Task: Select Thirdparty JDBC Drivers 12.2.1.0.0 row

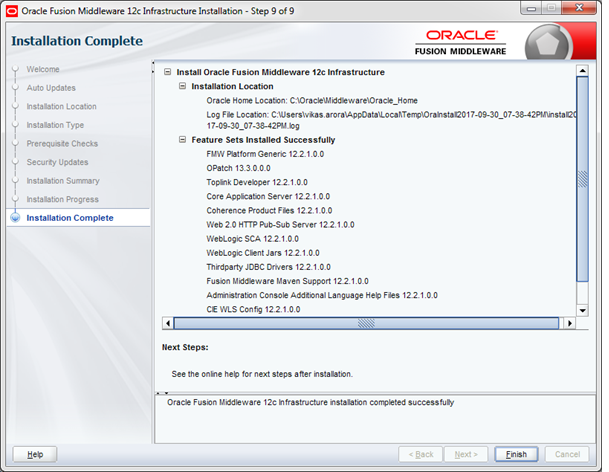Action: point(268,267)
